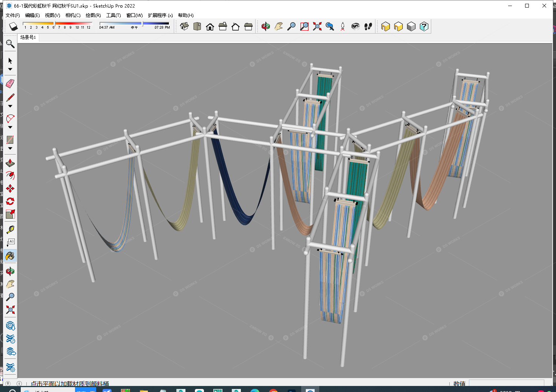Open the Trimble Connect yellow-box file icon

click(386, 26)
